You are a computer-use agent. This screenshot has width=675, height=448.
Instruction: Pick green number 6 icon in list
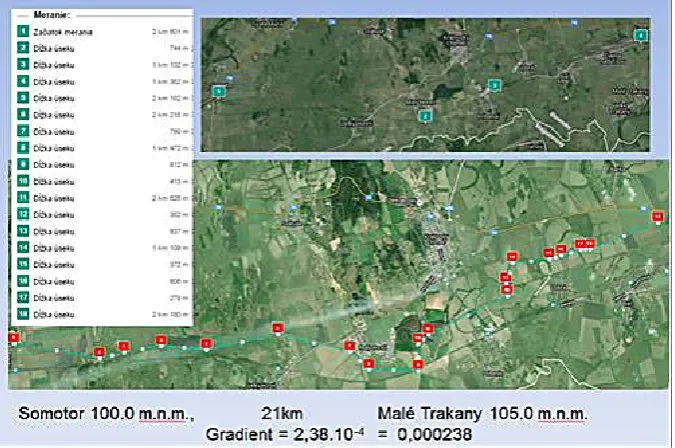[23, 114]
